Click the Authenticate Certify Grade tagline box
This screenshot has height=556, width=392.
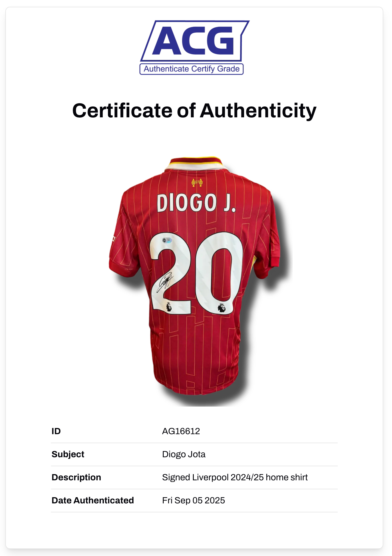pos(192,69)
